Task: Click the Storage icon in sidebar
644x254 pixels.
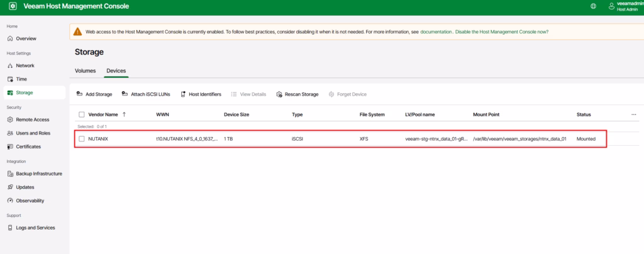Action: 10,93
